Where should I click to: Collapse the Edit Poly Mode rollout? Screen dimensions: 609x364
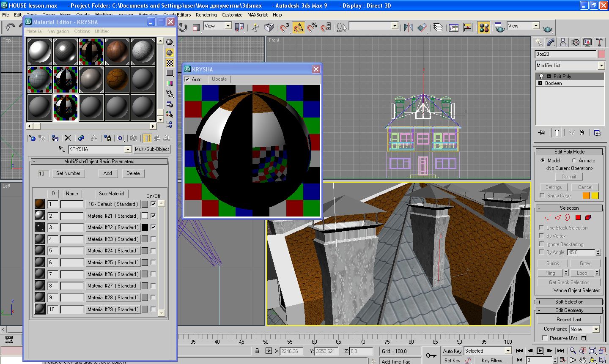(569, 152)
